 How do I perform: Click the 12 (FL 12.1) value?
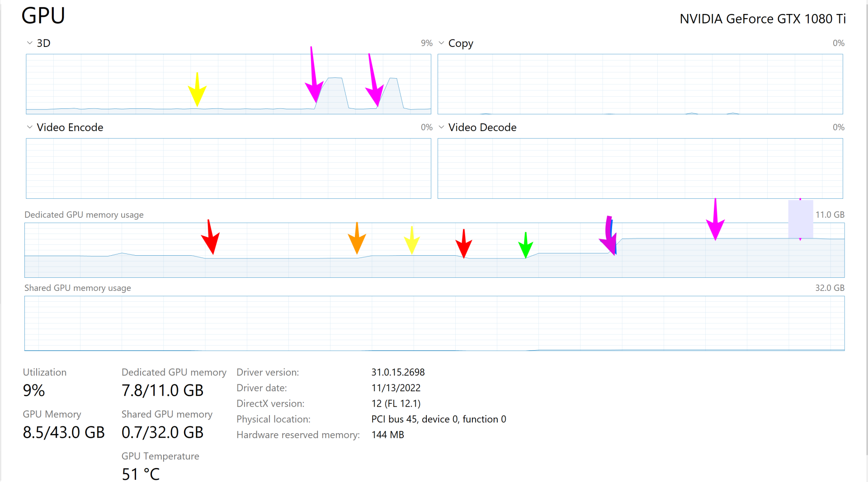[396, 403]
